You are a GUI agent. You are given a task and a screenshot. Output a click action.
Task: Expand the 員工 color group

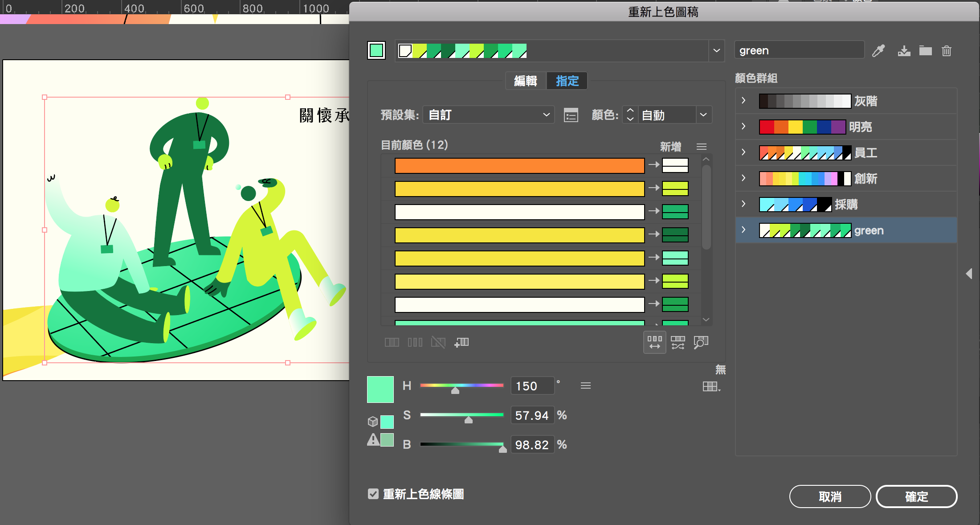click(x=743, y=152)
